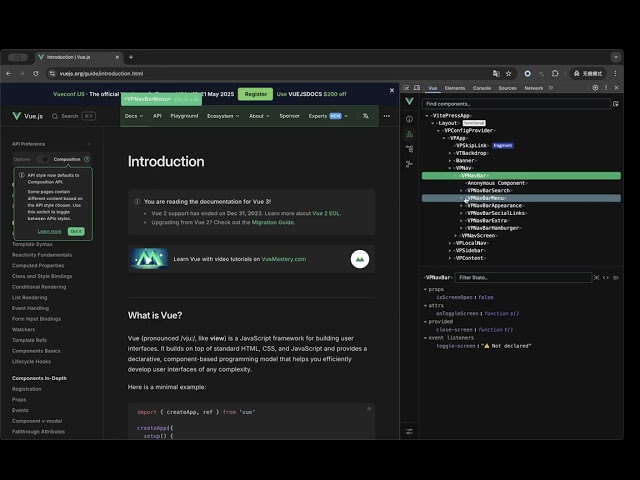This screenshot has width=640, height=480.
Task: Click the show render code brackets icon
Action: (606, 278)
